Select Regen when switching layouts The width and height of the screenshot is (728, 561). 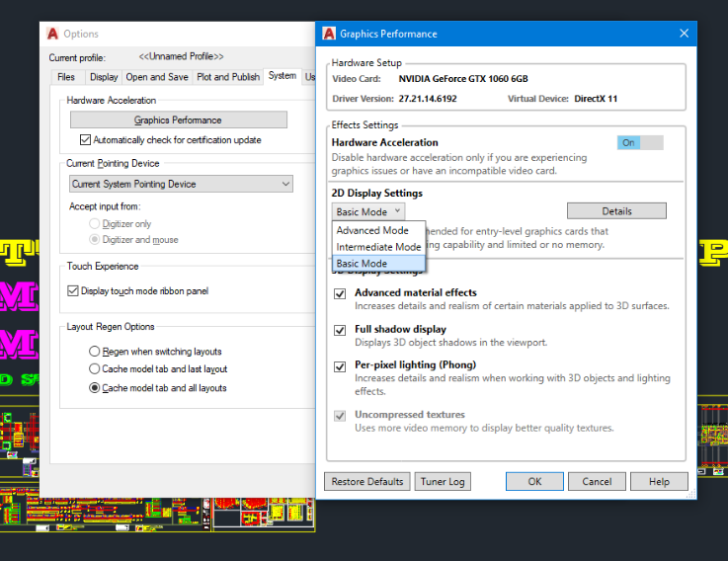94,351
